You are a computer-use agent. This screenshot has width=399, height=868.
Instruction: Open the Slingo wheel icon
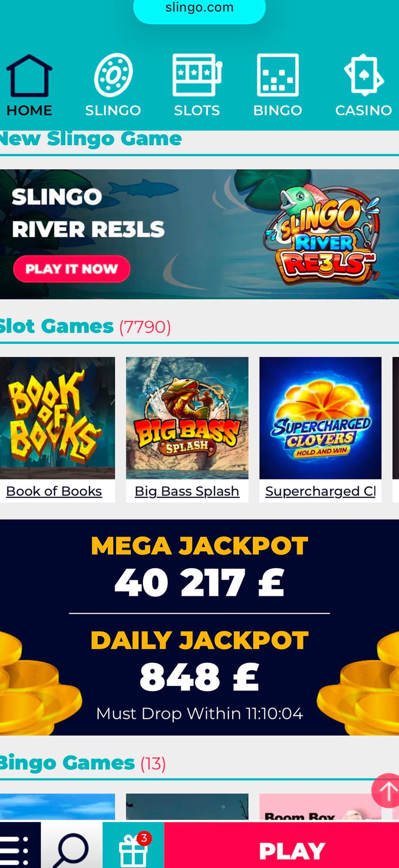[x=113, y=75]
